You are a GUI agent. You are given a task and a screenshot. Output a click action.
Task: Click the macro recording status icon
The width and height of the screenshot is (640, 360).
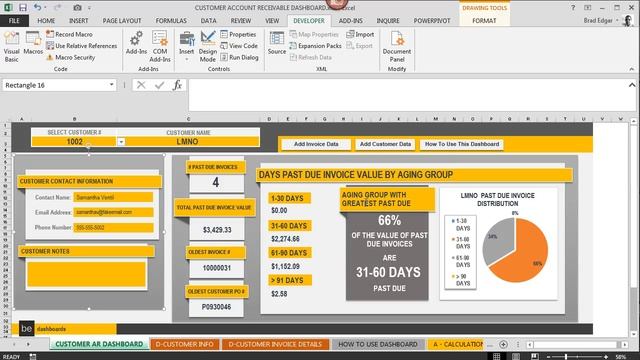[x=33, y=356]
